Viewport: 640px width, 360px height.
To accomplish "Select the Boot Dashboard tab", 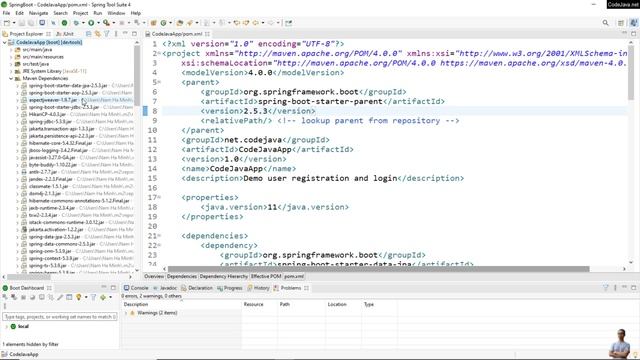I will point(26,288).
